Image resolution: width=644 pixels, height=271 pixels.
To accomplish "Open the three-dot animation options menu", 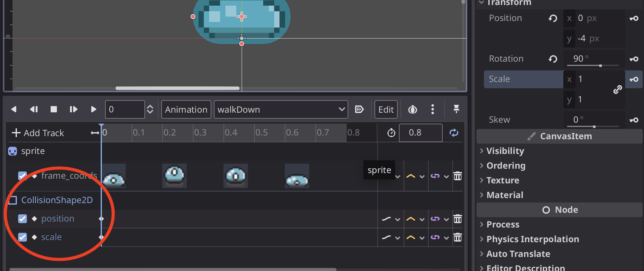I will point(433,109).
